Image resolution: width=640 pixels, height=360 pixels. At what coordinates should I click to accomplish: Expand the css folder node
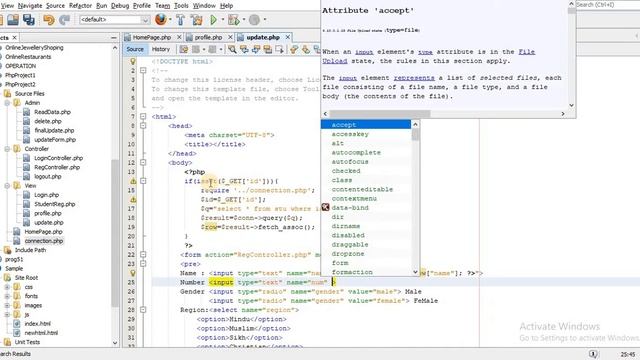click(7, 287)
